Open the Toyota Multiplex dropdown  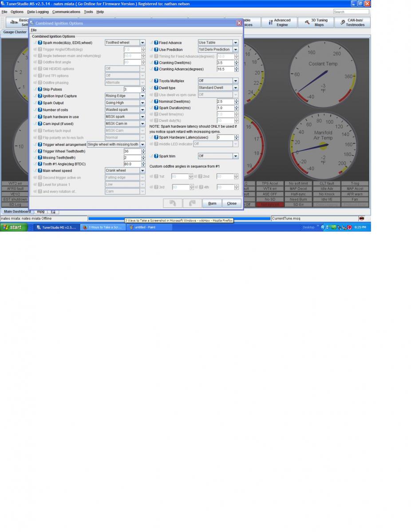tap(218, 81)
